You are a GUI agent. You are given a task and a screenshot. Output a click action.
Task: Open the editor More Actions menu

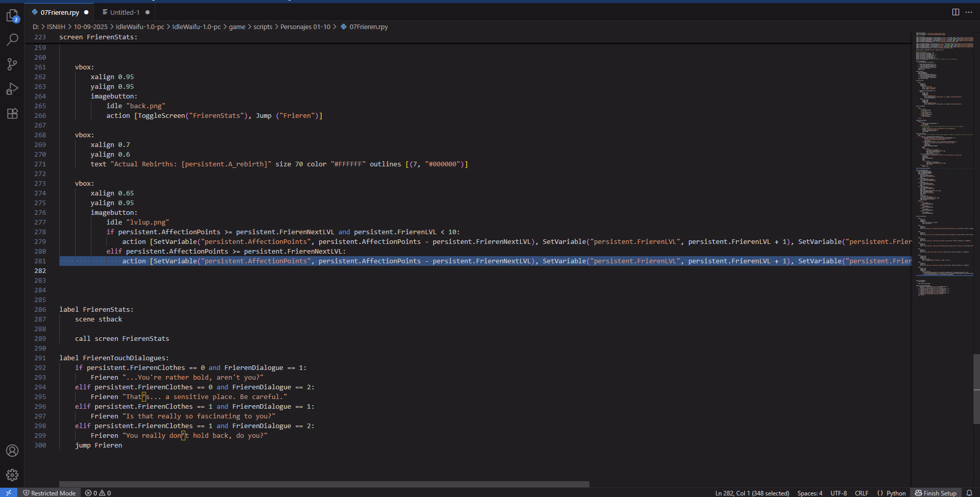[969, 12]
